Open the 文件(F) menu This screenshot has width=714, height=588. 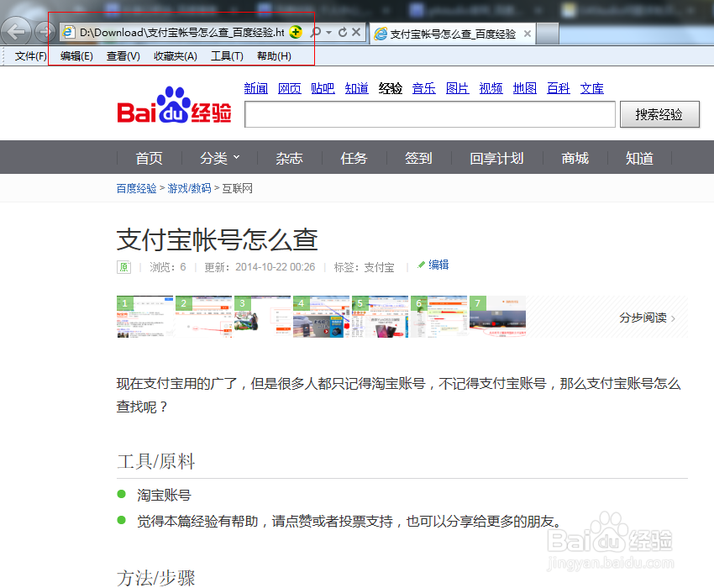30,56
